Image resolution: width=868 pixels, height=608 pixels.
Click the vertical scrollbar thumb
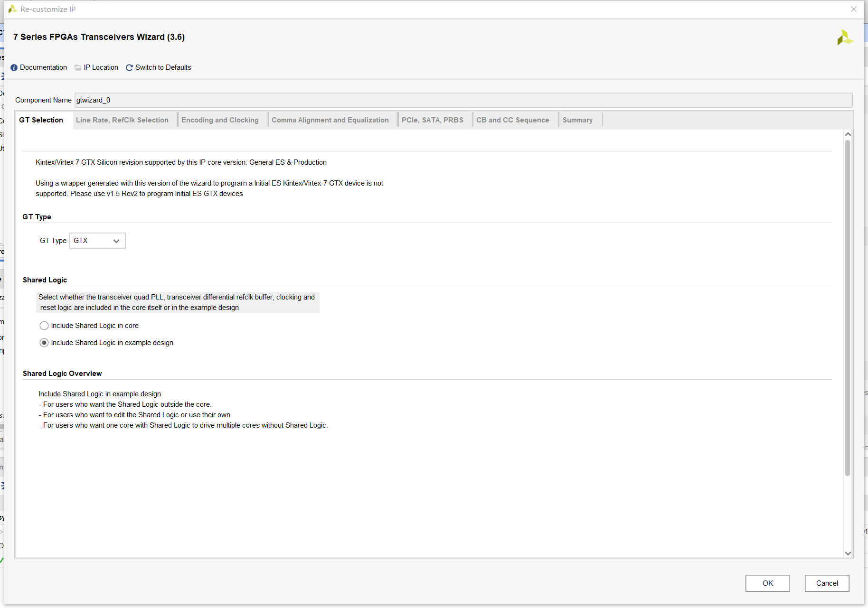[x=848, y=308]
